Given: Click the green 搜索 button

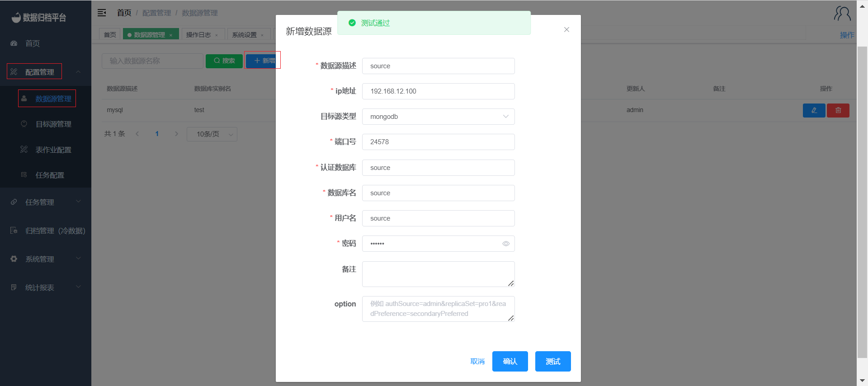Looking at the screenshot, I should [x=224, y=61].
